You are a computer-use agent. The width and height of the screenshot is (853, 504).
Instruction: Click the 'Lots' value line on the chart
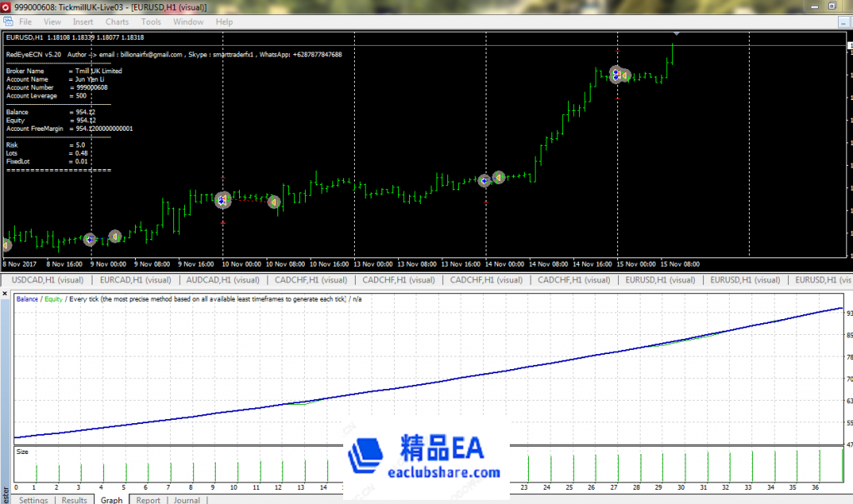[x=47, y=153]
